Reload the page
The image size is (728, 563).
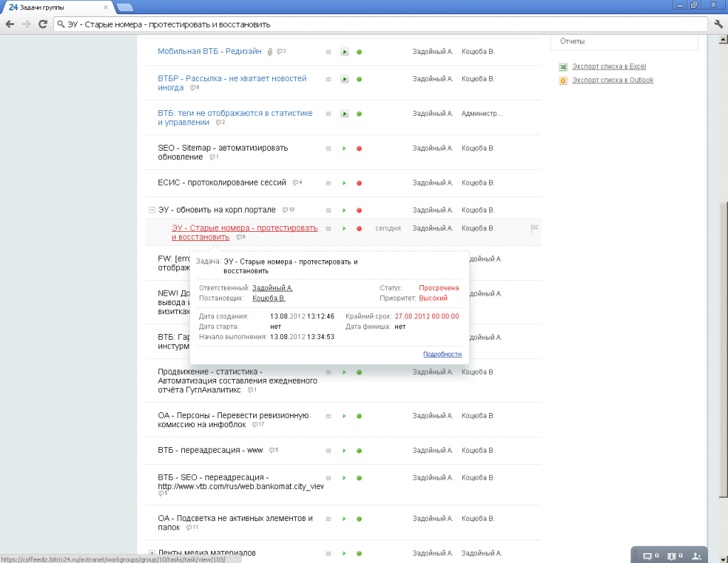[43, 24]
